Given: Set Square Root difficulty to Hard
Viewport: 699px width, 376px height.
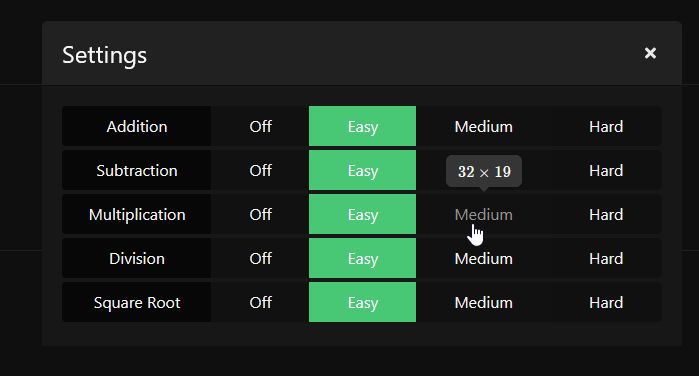Looking at the screenshot, I should pos(606,302).
